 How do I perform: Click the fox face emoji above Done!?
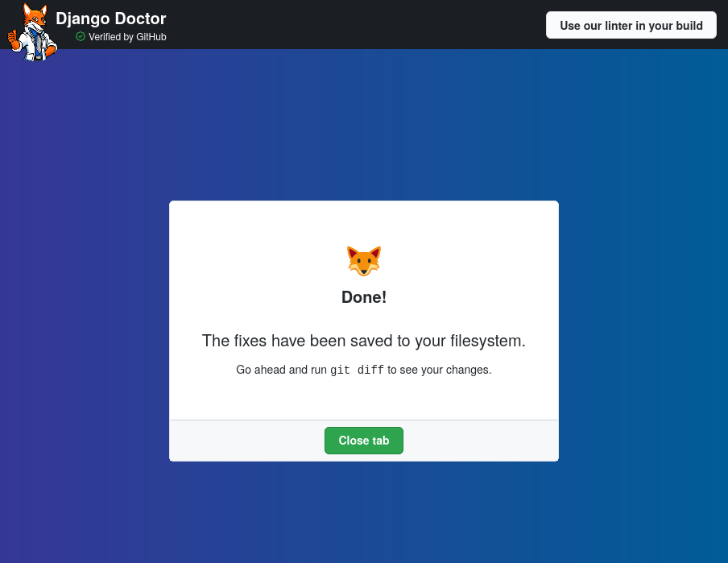pos(363,261)
